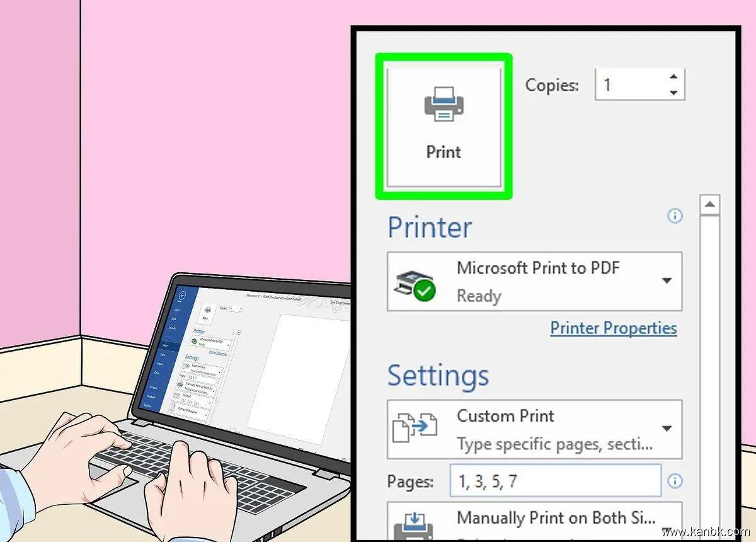Decrease copies with the down stepper arrow
756x542 pixels.
pyautogui.click(x=674, y=92)
